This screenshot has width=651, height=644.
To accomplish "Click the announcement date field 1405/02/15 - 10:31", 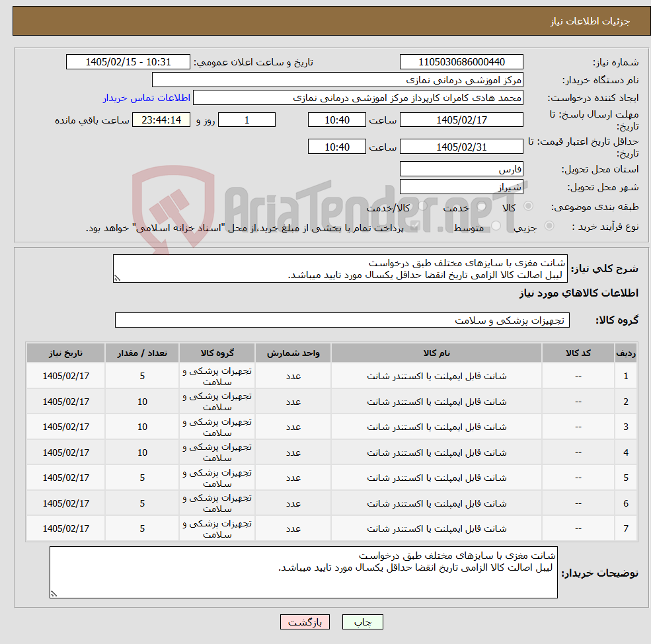I will (128, 62).
